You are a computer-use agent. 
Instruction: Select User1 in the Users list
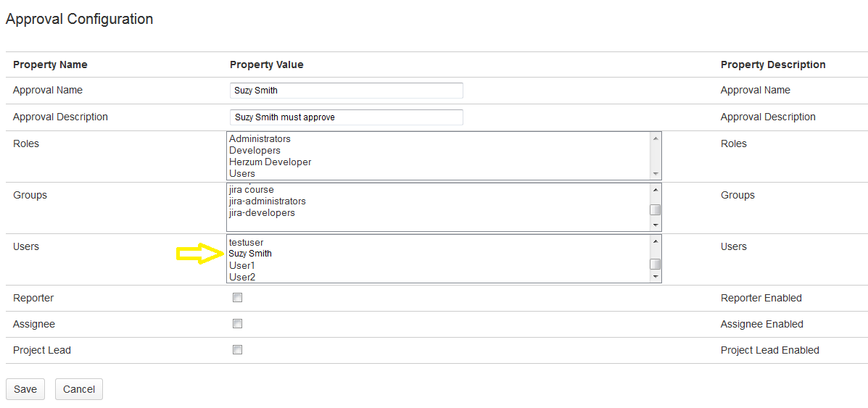click(x=242, y=265)
